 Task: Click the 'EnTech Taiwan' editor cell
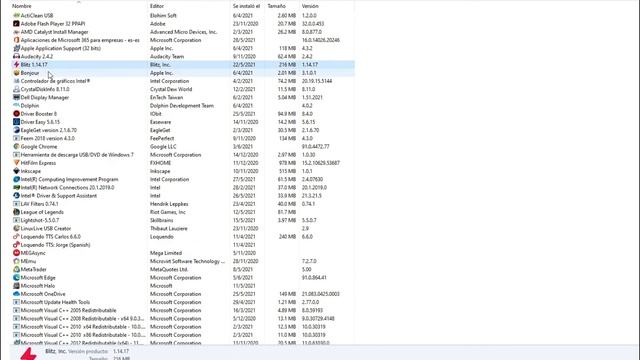coord(167,97)
